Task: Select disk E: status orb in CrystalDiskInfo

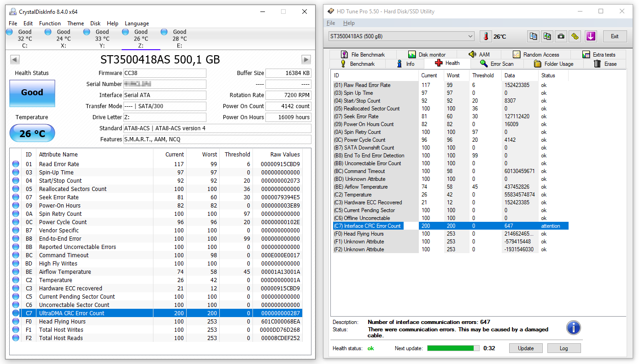Action: [x=164, y=32]
